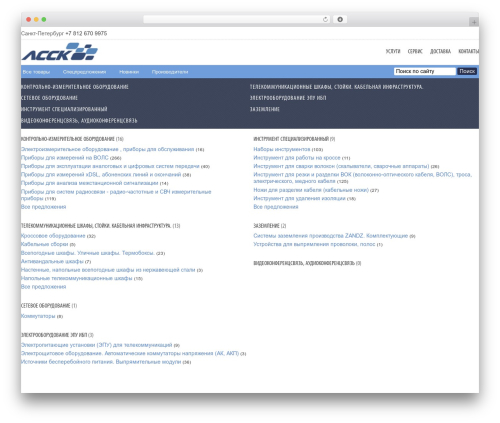Click the 'Видеоконференцсвязь, аудиоконференцсвязь (0)' section heading
This screenshot has width=500, height=423.
click(307, 263)
